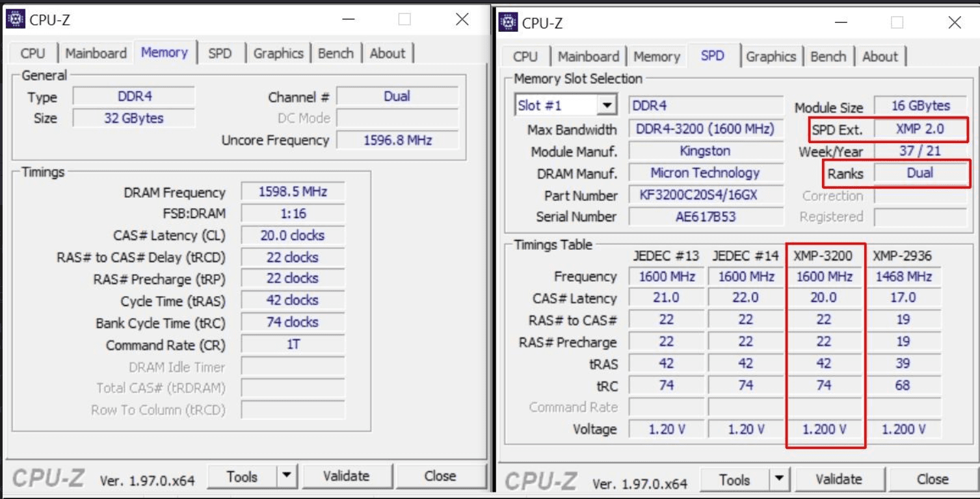Click the Part Number value KF3200C20S4/16GX

pyautogui.click(x=706, y=195)
